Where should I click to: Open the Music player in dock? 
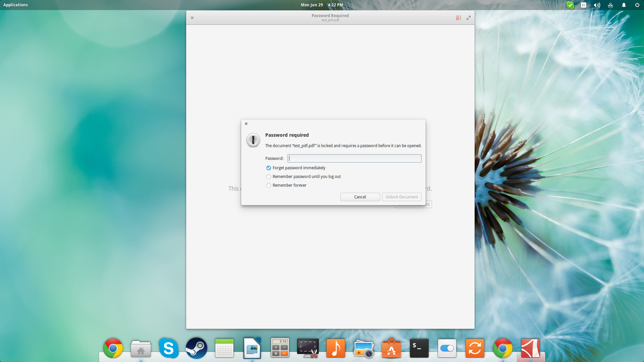(x=335, y=348)
